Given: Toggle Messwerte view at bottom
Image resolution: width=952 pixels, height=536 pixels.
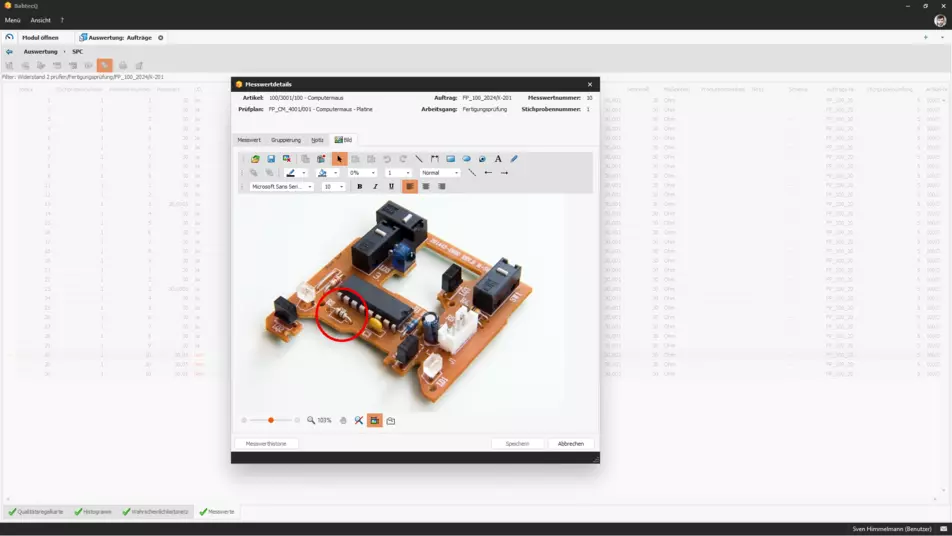Looking at the screenshot, I should click(217, 512).
